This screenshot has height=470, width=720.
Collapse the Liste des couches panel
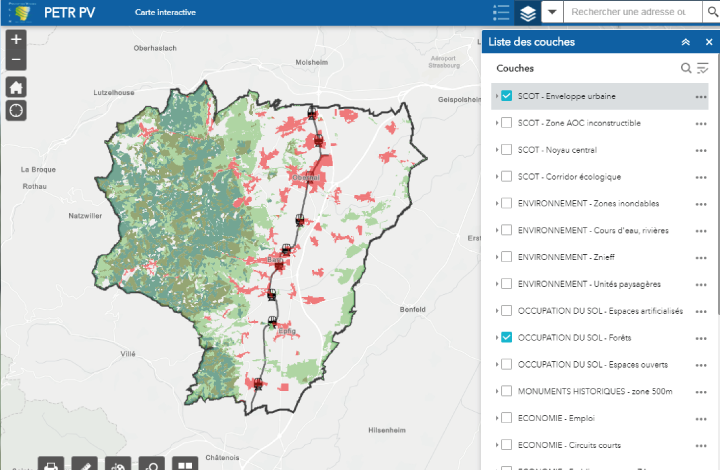686,42
